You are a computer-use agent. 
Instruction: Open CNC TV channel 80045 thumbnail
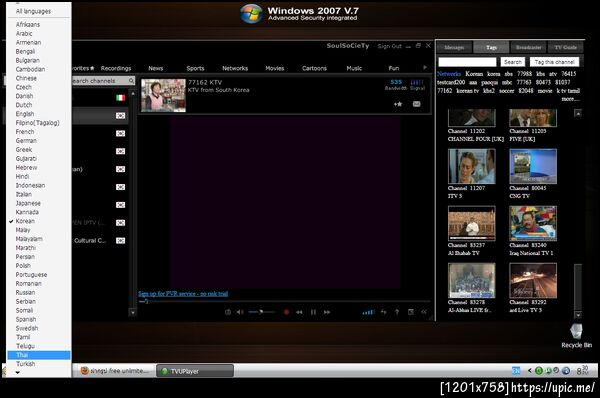(533, 166)
